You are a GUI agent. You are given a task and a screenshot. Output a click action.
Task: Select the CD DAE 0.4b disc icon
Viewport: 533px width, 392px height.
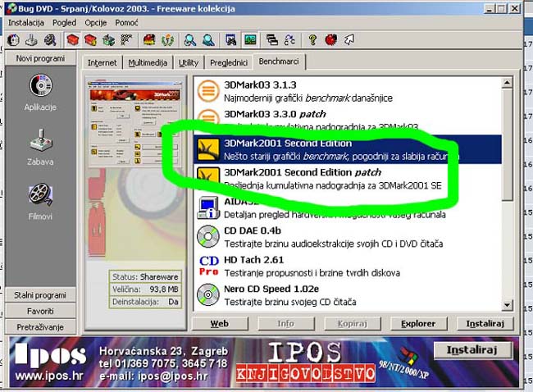click(x=208, y=237)
